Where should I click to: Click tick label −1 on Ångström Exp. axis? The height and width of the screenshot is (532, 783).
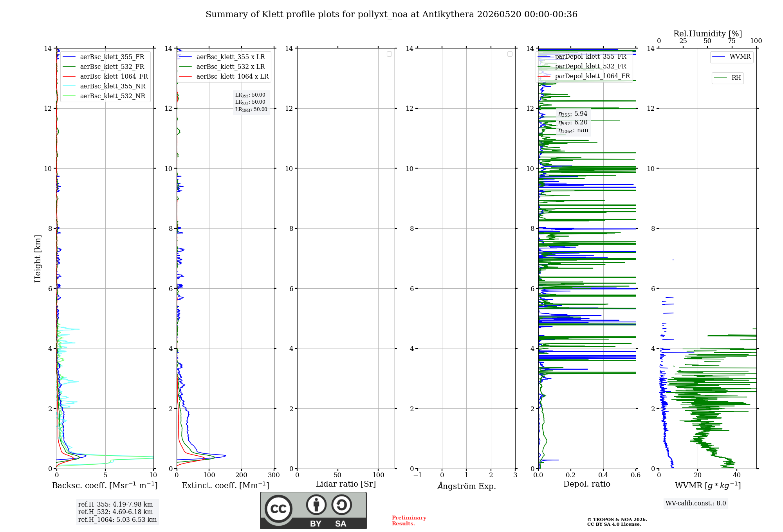click(417, 475)
